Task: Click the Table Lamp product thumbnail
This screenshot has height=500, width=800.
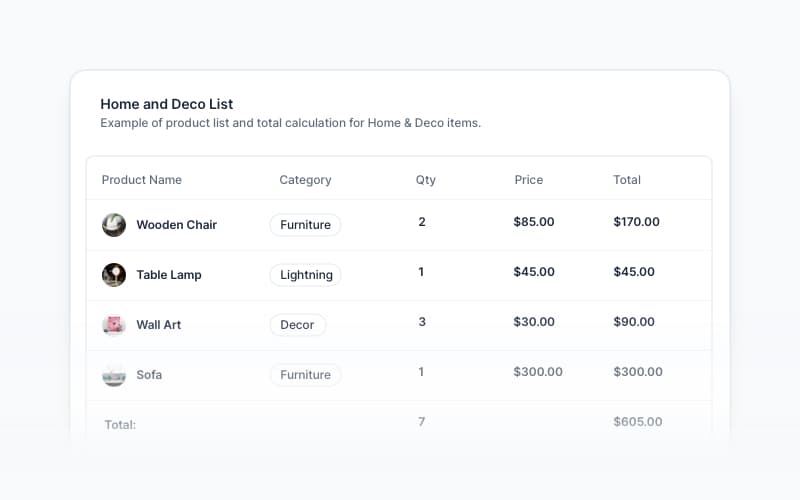Action: (x=114, y=275)
